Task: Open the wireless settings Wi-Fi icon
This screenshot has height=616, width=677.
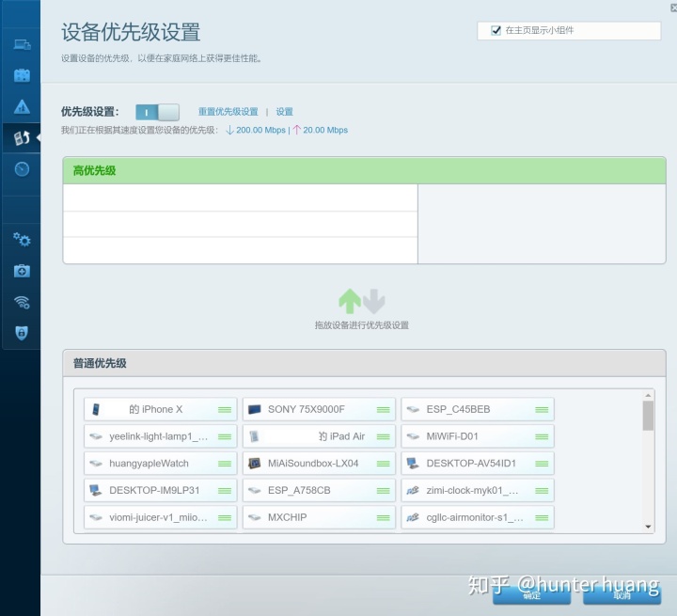Action: pyautogui.click(x=22, y=302)
